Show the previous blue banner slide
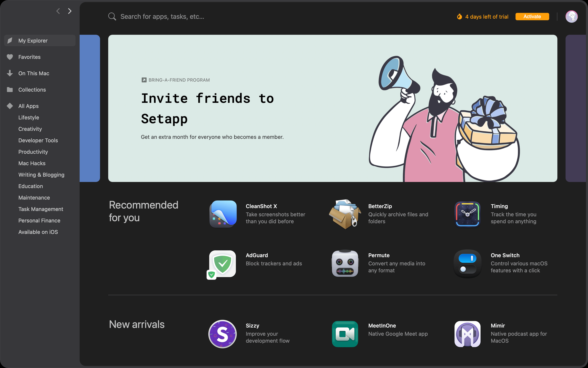 [90, 108]
